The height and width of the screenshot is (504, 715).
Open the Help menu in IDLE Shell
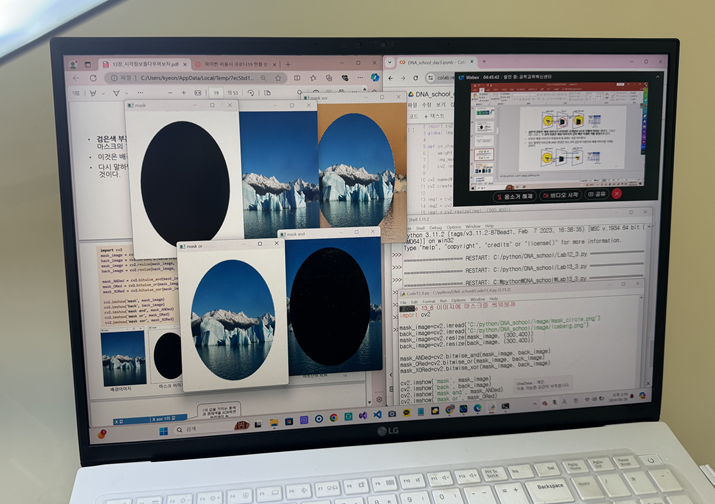pyautogui.click(x=489, y=226)
